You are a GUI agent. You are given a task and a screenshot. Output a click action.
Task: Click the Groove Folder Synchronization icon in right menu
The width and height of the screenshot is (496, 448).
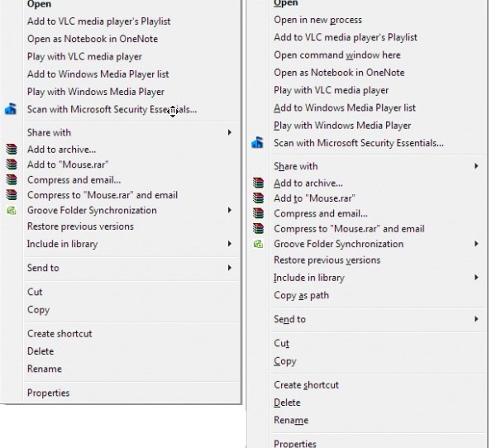[x=258, y=245]
